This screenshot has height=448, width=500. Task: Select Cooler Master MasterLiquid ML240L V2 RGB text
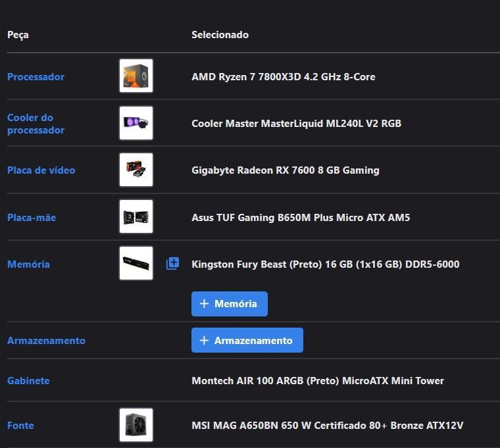296,124
